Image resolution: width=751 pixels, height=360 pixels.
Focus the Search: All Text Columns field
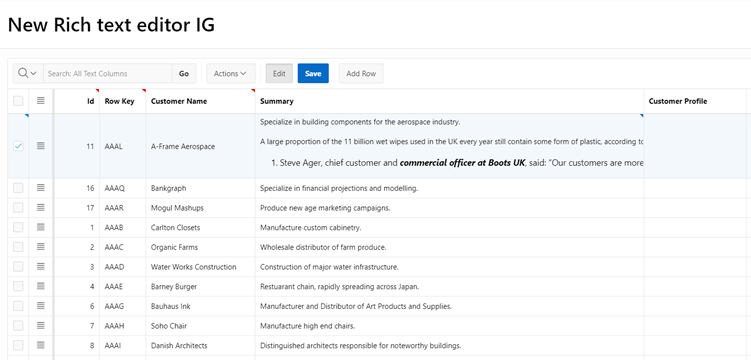click(x=108, y=73)
